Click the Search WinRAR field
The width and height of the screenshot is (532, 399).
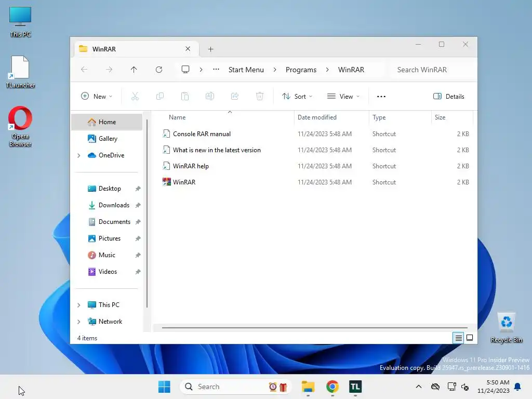(x=432, y=70)
